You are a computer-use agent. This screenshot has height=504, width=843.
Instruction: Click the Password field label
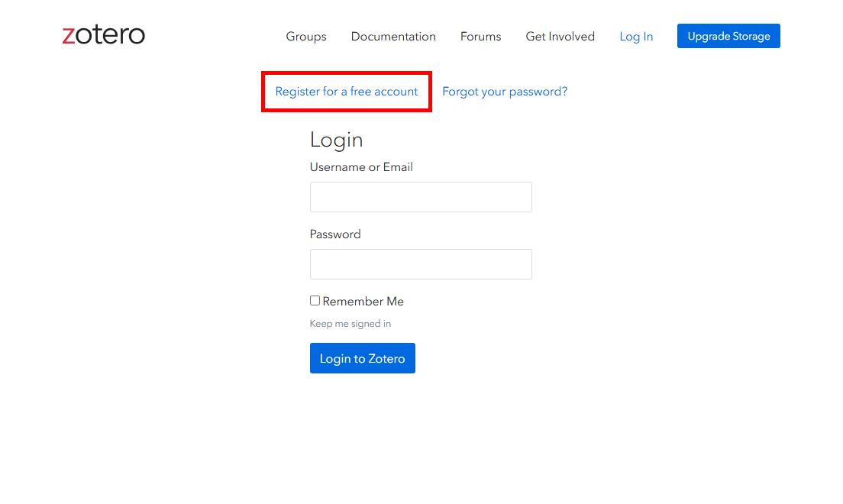click(335, 234)
